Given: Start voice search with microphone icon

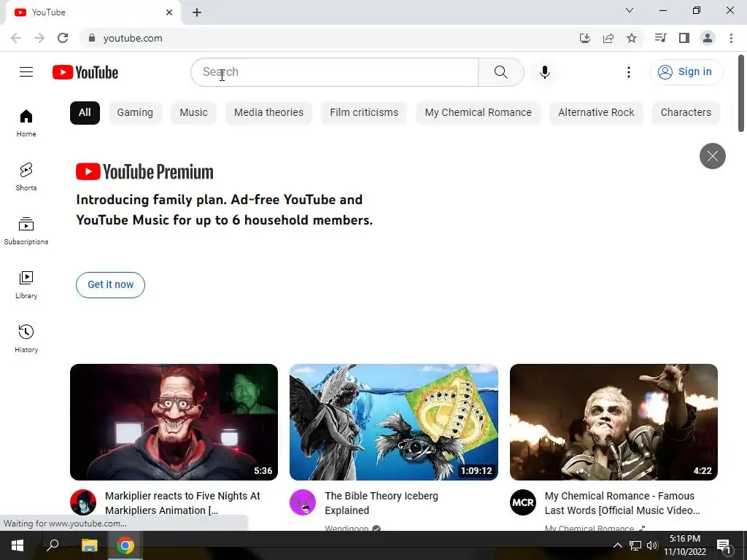Looking at the screenshot, I should coord(544,72).
